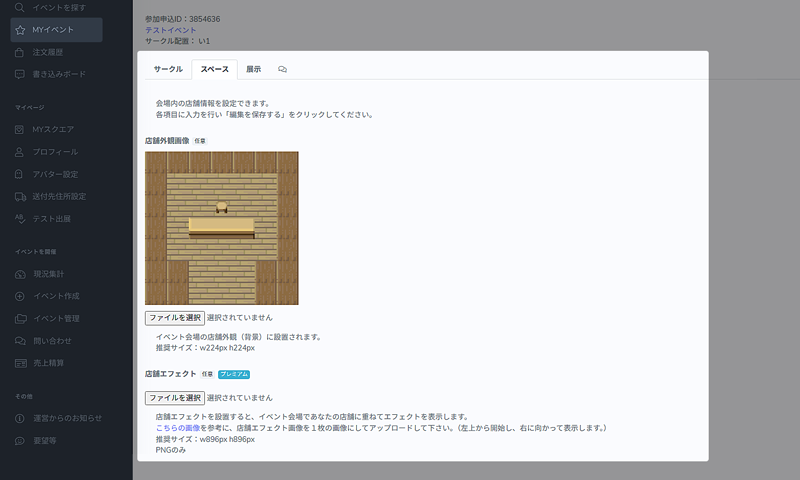This screenshot has height=480, width=800.
Task: Switch to the サークル tab
Action: 168,69
